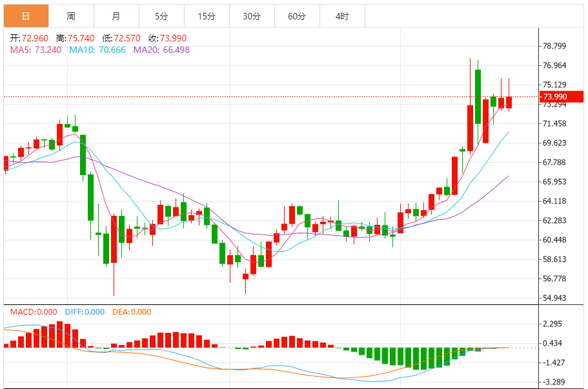Click the 低:72.570 low value
The width and height of the screenshot is (588, 389).
[x=121, y=38]
